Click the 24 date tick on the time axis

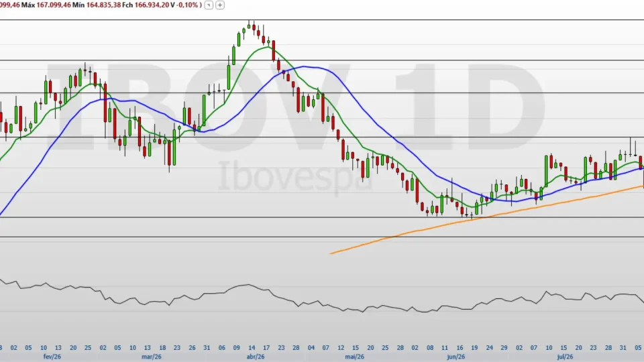(x=489, y=348)
